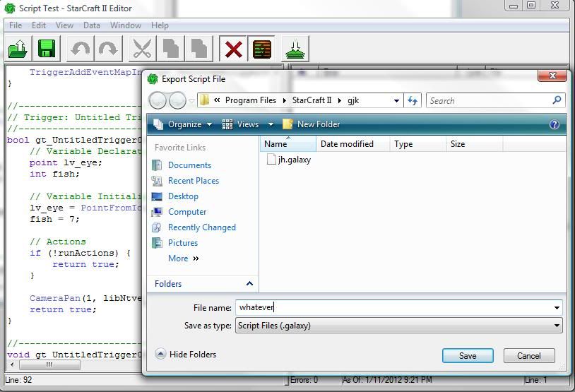
Task: Click the Save button
Action: point(467,356)
